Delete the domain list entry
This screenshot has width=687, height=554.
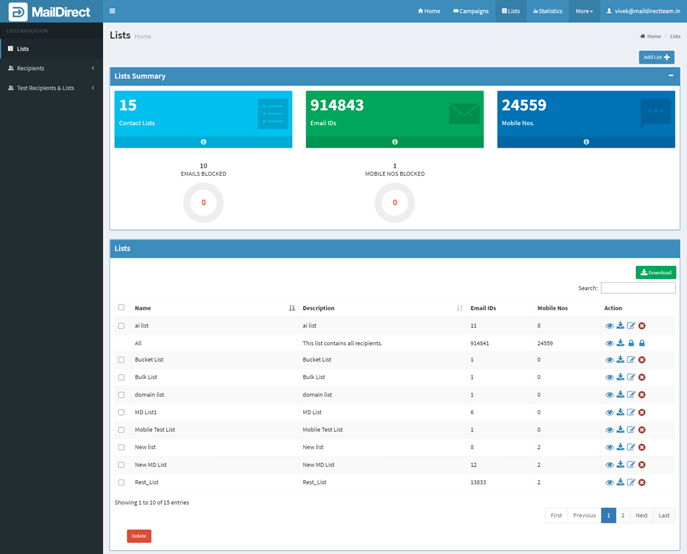[x=642, y=395]
